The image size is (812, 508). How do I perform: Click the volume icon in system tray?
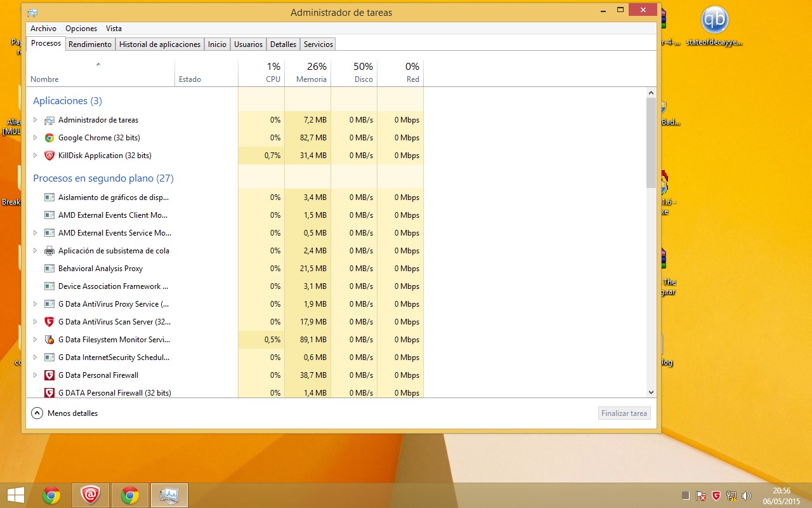pos(747,495)
